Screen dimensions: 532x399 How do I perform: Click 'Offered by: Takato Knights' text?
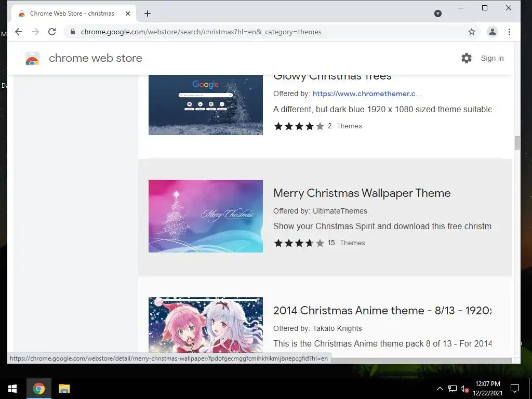317,328
